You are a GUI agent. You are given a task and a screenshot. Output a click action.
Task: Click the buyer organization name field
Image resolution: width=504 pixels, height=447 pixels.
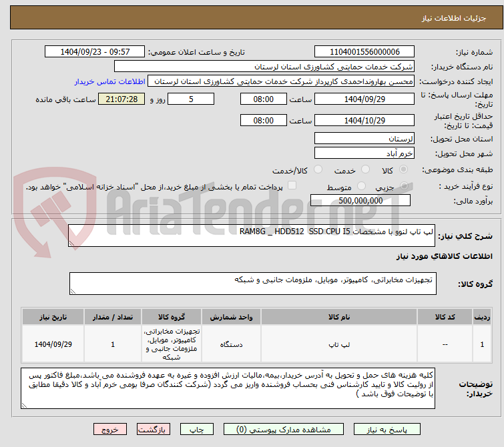[264, 67]
